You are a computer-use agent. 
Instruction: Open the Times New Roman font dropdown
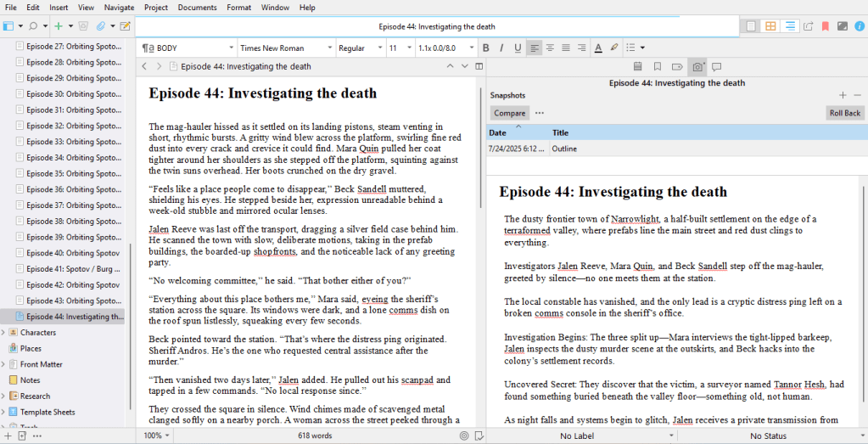pyautogui.click(x=285, y=48)
